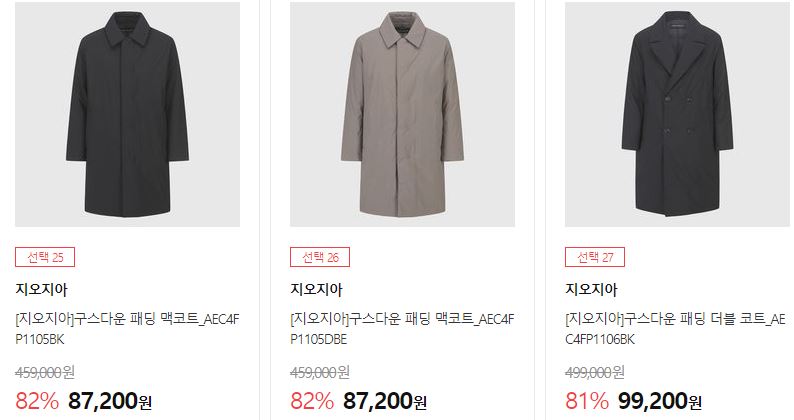Screen dimensions: 794x420
Task: Click struck-through 459,000원 under 선택 26
Action: click(320, 372)
